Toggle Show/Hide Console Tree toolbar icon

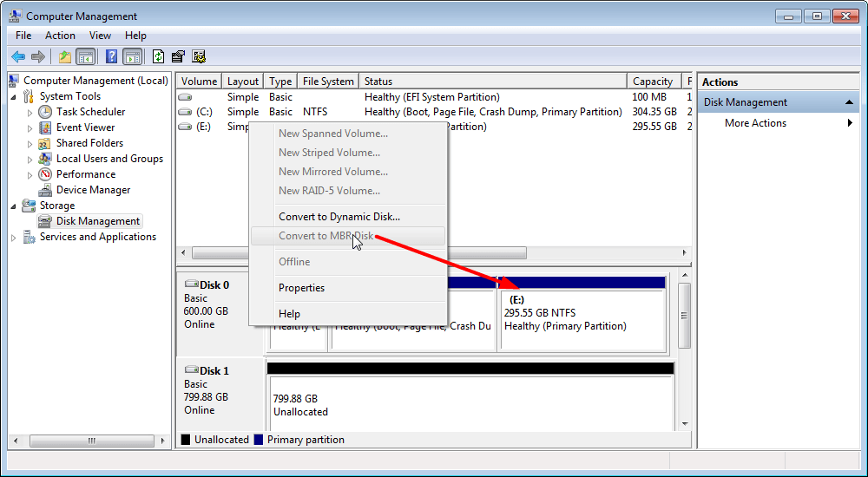coord(85,56)
